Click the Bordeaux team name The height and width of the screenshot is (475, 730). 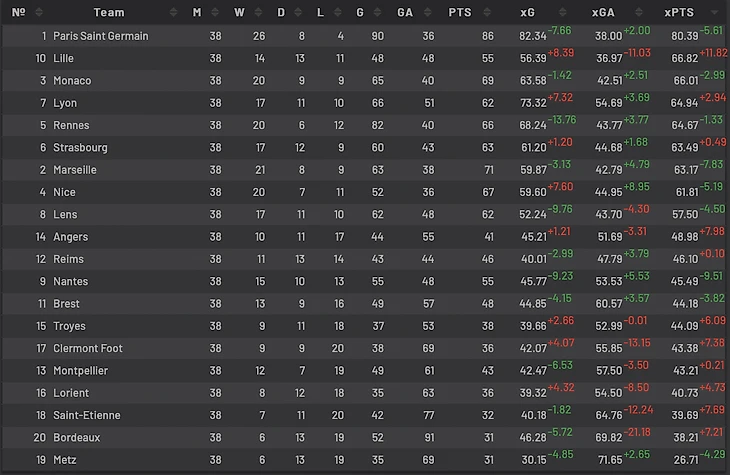[x=76, y=437]
